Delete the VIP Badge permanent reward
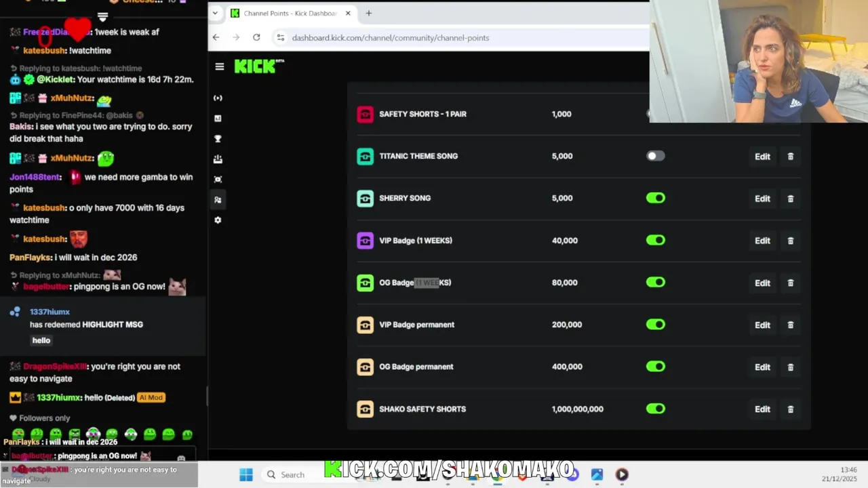This screenshot has height=488, width=868. (x=790, y=325)
